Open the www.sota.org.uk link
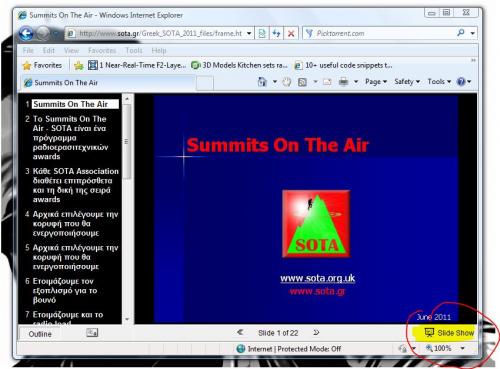The height and width of the screenshot is (369, 500). pos(317,278)
